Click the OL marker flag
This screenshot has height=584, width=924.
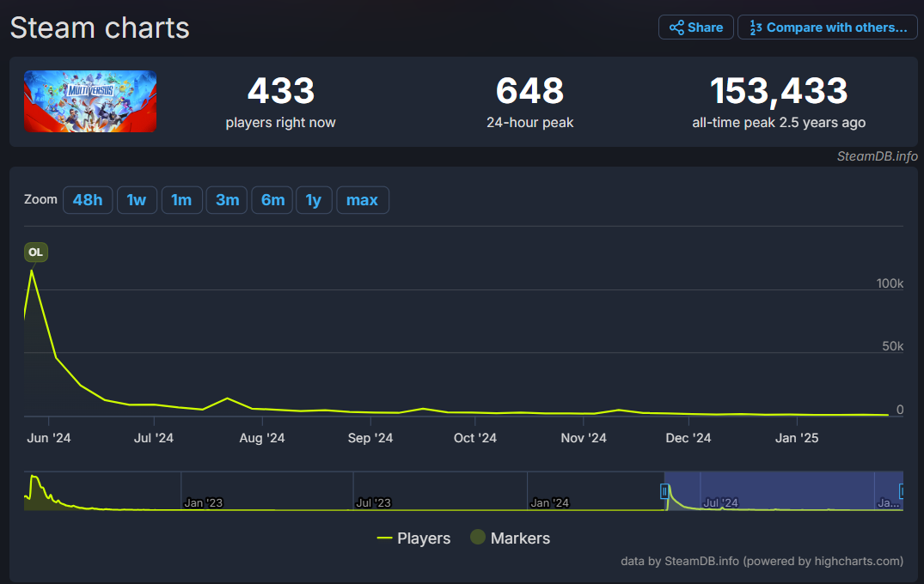[36, 252]
